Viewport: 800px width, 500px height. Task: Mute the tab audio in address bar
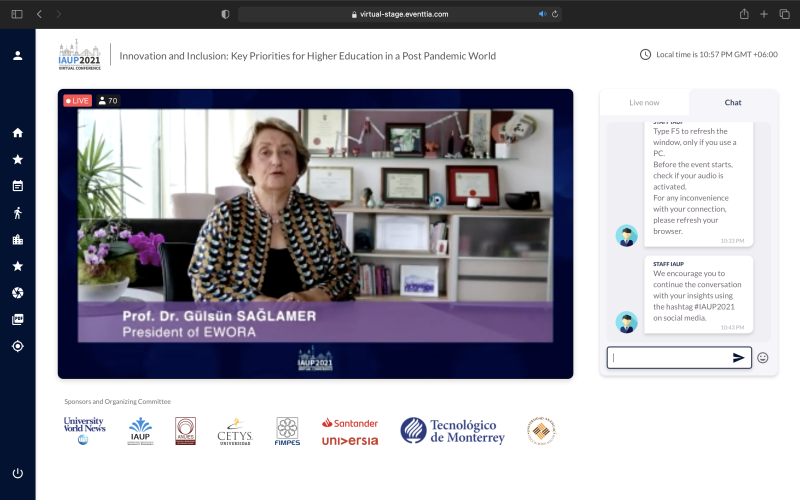[x=543, y=14]
